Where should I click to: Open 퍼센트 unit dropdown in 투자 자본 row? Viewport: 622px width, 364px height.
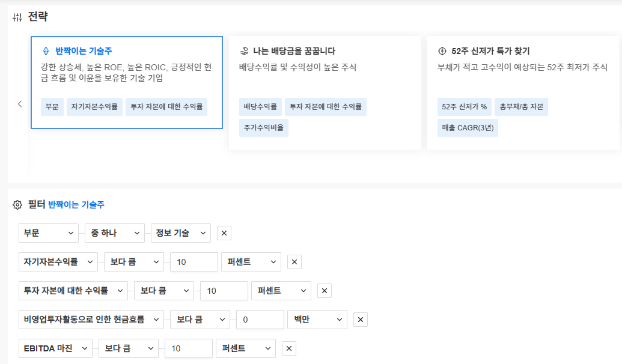[281, 291]
